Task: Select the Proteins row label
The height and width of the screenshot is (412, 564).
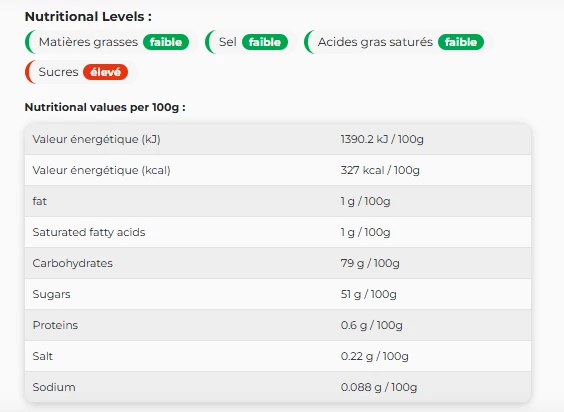Action: click(55, 325)
